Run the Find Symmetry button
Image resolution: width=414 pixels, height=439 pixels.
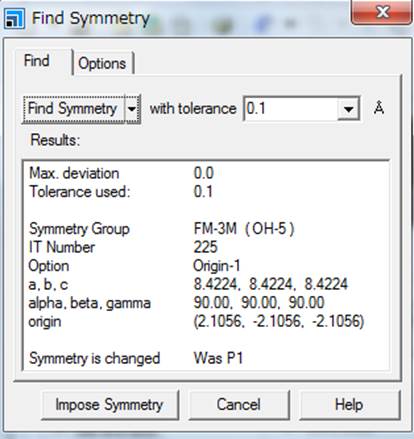point(73,109)
